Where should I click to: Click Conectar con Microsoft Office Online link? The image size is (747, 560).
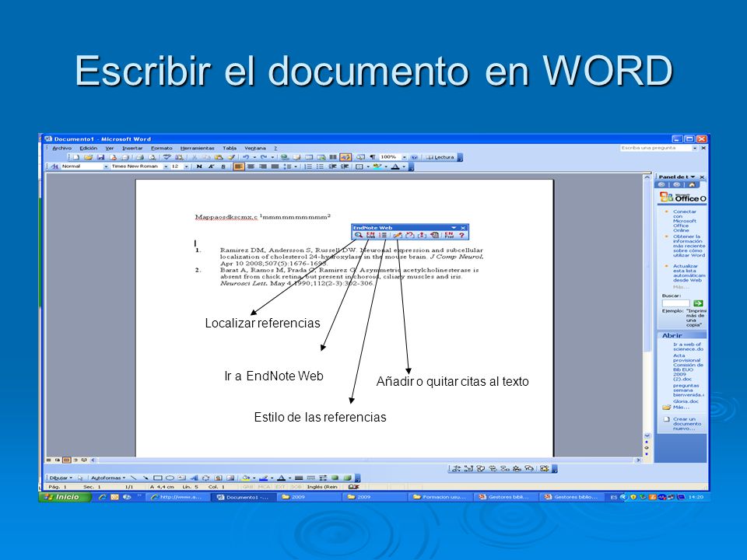point(685,221)
